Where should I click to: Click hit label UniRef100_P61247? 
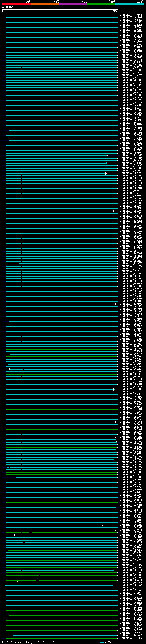pyautogui.click(x=131, y=201)
